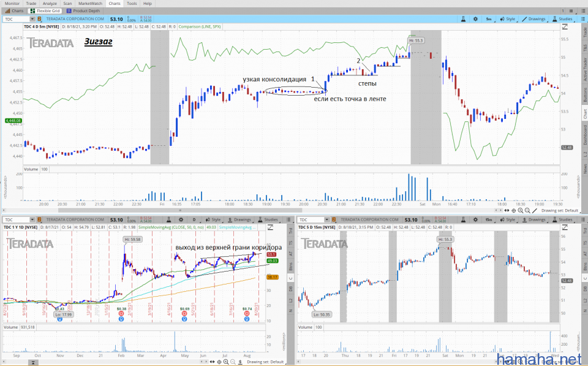Switch to the Trade tab

(31, 4)
